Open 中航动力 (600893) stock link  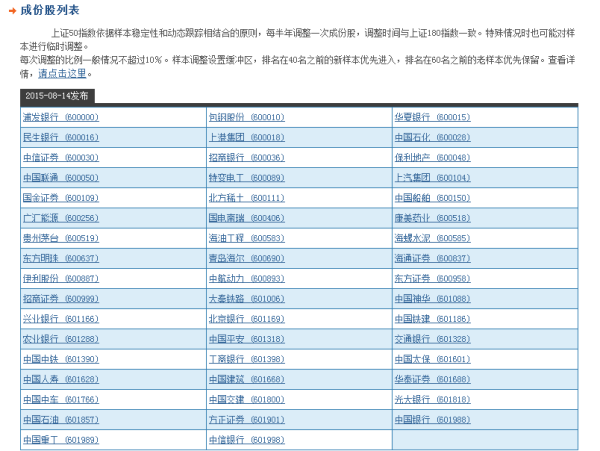[x=246, y=279]
